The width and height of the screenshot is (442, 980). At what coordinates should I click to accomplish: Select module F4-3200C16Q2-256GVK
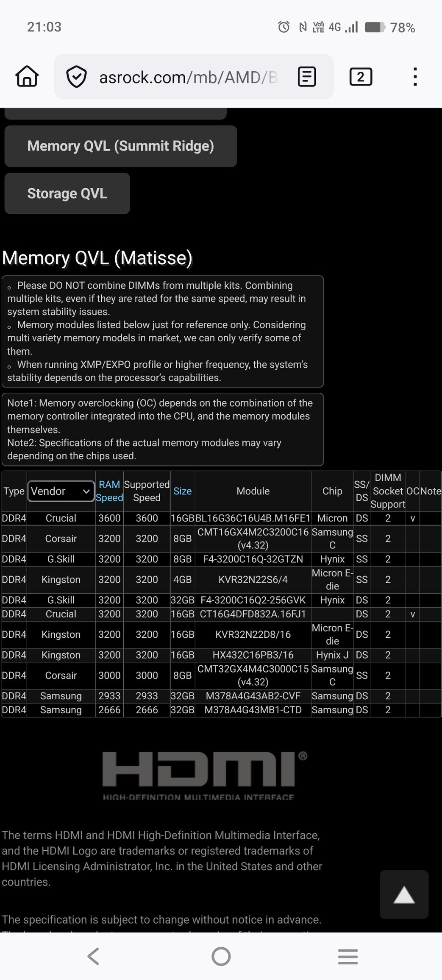(253, 600)
